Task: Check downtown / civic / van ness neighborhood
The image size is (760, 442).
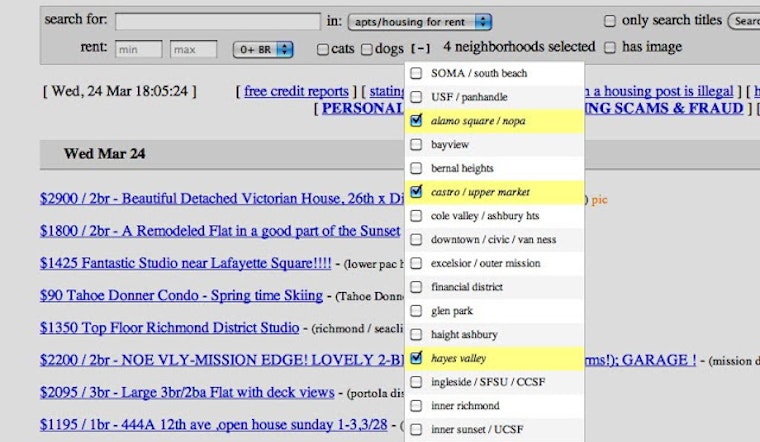Action: (x=416, y=239)
